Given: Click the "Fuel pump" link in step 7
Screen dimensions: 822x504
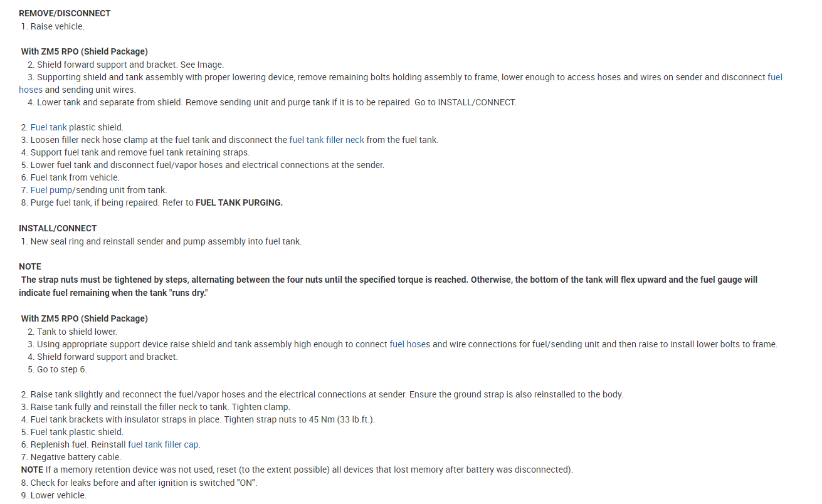Looking at the screenshot, I should pos(51,190).
